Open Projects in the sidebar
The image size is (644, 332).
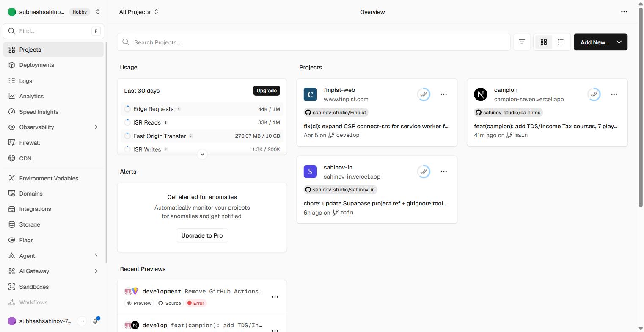53,50
